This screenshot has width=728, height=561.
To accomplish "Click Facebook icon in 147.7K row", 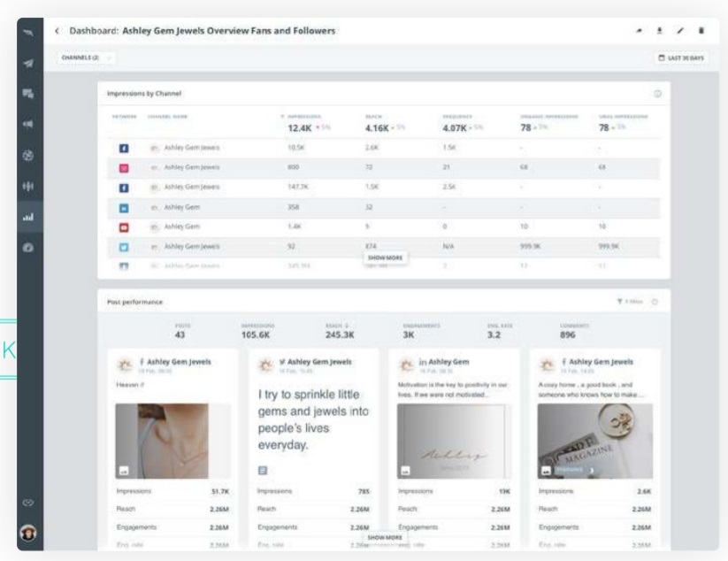I will 124,188.
